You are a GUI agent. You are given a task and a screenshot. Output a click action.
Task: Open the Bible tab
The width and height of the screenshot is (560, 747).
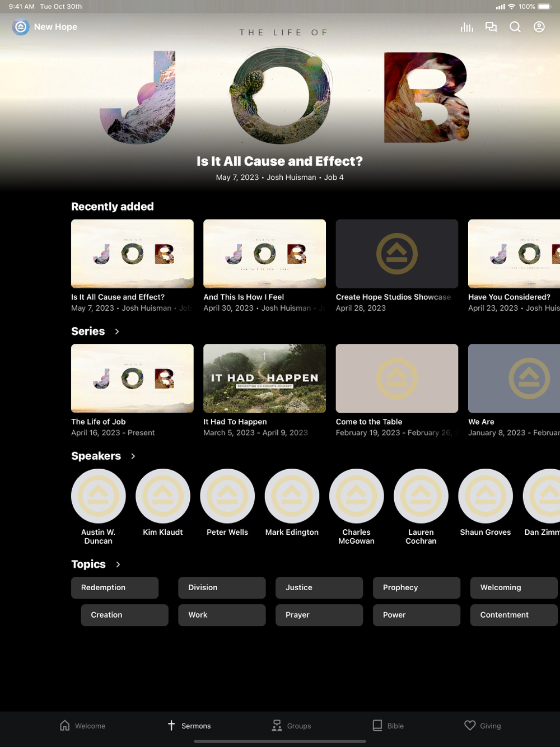point(388,726)
